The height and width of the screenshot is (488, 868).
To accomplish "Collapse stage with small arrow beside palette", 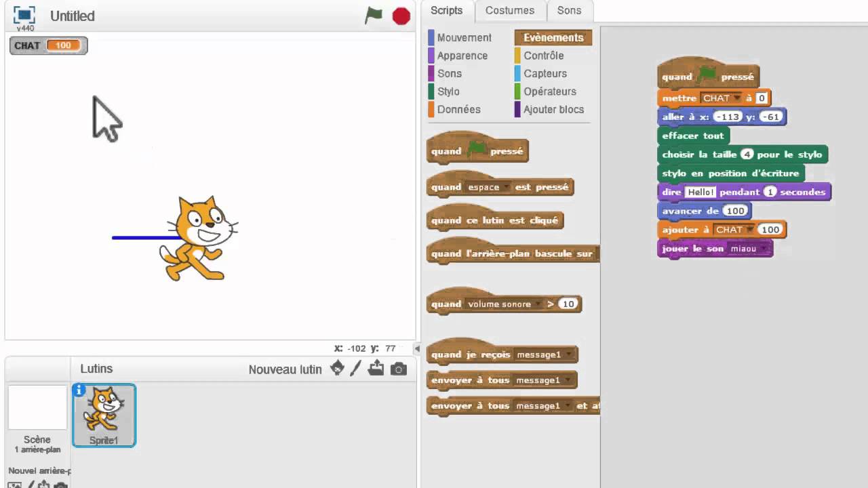I will (x=418, y=350).
